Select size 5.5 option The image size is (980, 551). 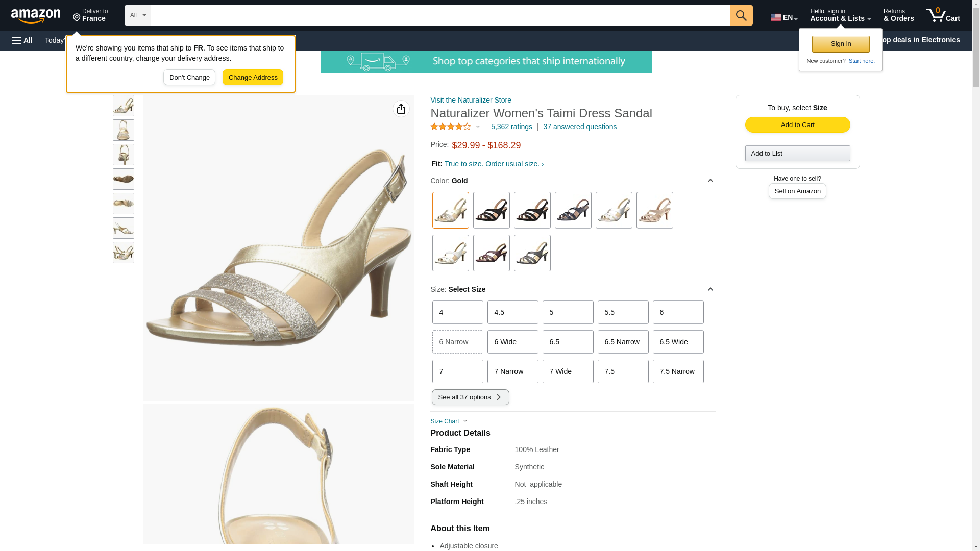[623, 312]
